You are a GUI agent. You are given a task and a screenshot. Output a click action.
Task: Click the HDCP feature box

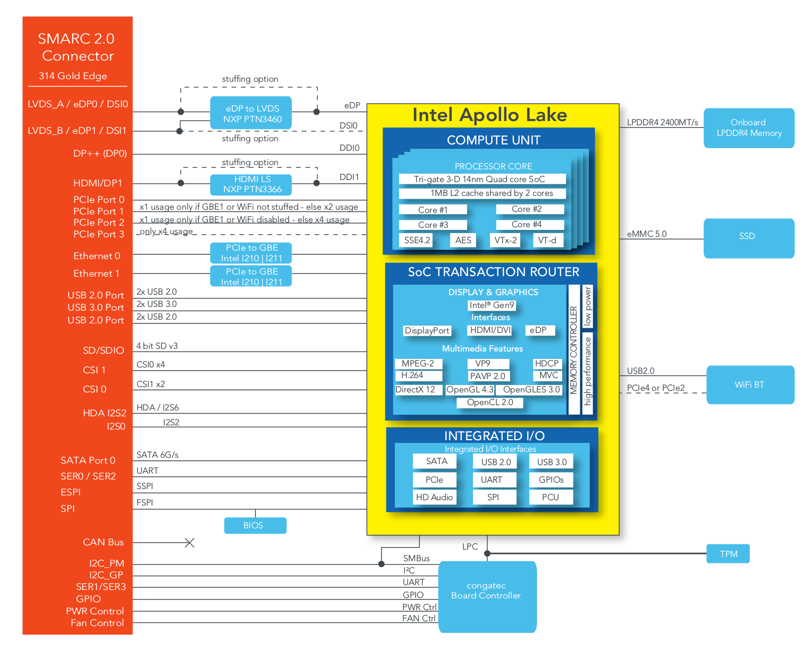click(547, 364)
